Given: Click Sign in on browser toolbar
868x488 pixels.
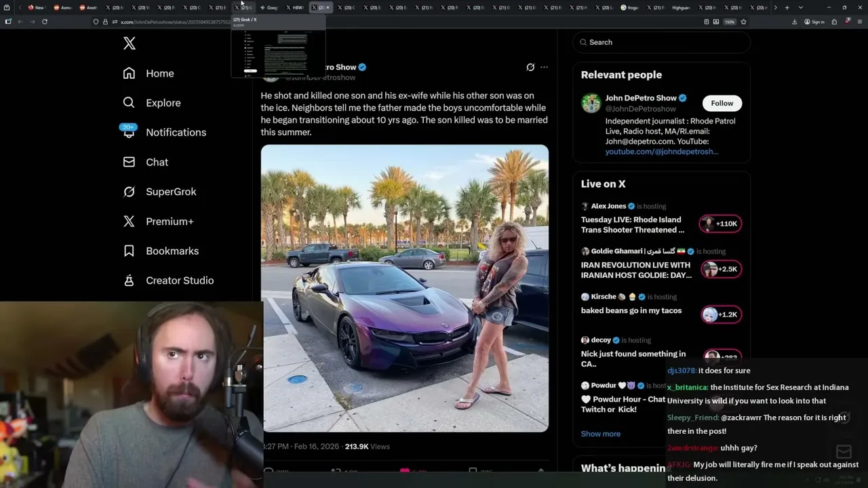Looking at the screenshot, I should pyautogui.click(x=814, y=22).
